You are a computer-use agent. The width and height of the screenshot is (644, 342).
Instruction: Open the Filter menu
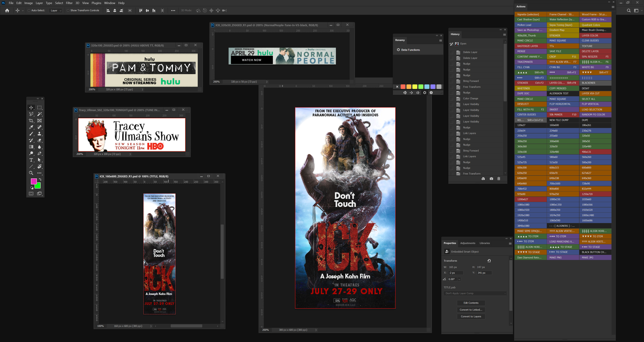pos(69,3)
